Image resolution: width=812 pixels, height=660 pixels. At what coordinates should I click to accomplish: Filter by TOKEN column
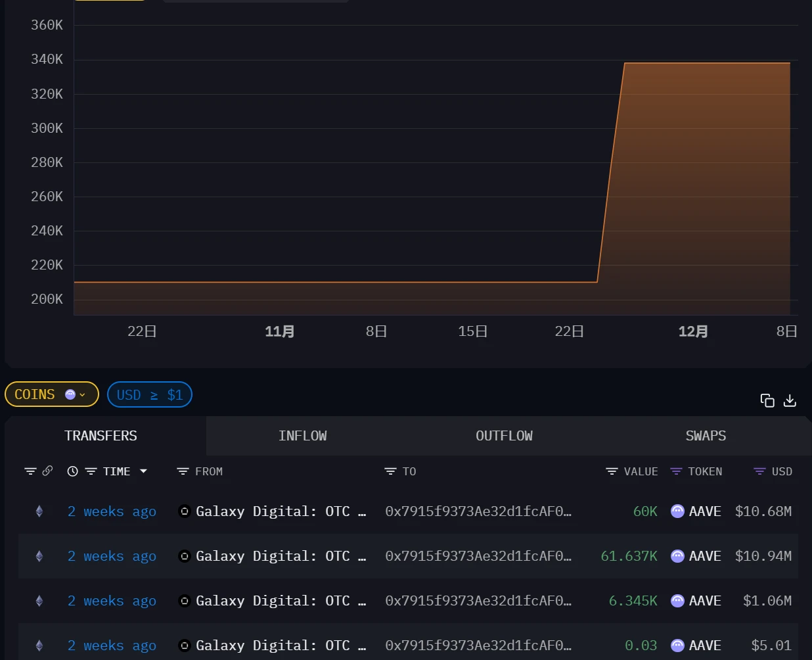coord(676,471)
